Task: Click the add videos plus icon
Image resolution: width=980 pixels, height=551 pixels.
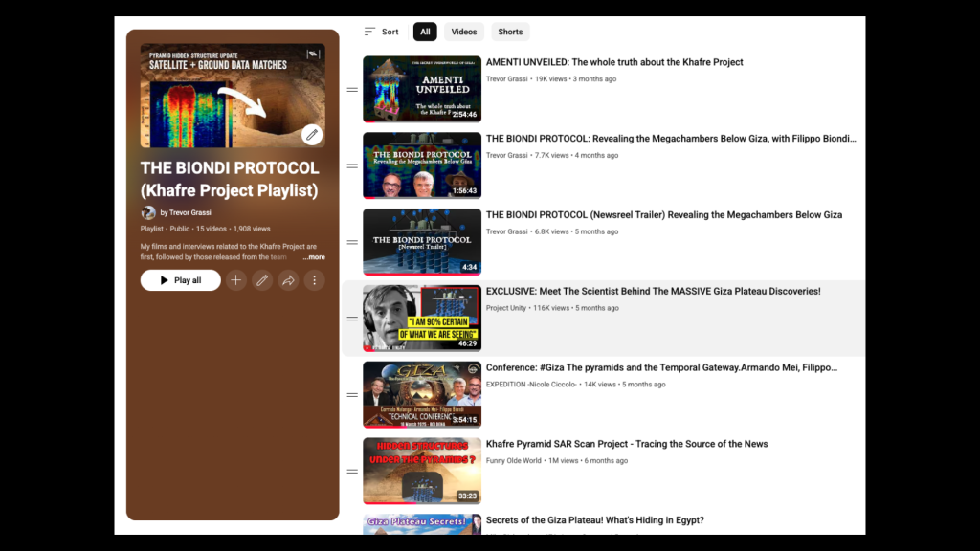Action: coord(236,280)
